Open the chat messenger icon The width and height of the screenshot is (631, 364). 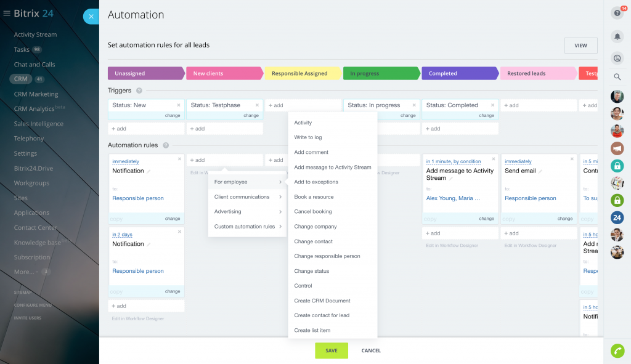coord(617,57)
